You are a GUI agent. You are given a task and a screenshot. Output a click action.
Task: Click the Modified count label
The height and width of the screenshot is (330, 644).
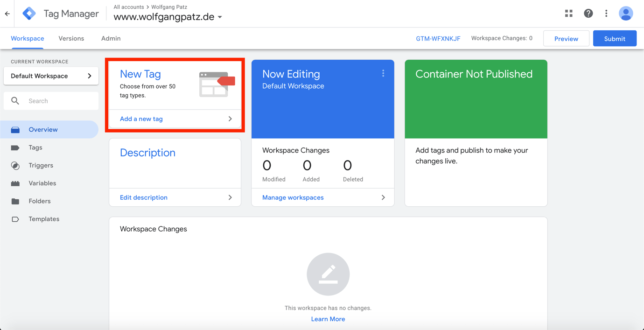pyautogui.click(x=274, y=179)
